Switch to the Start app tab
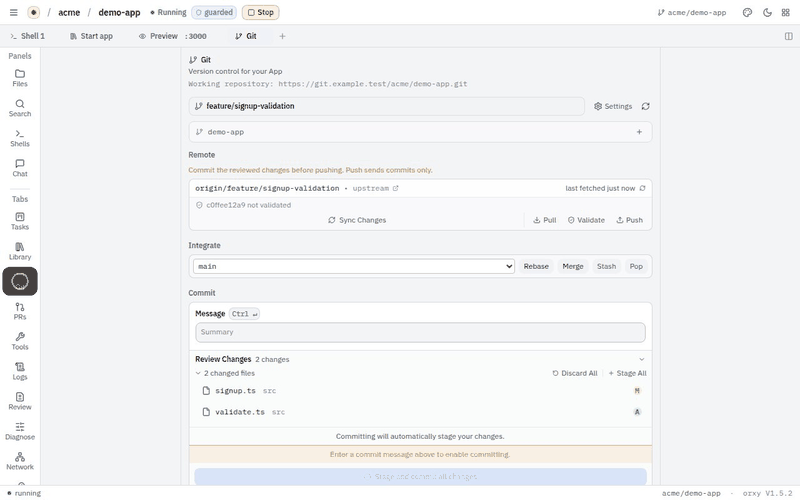 pyautogui.click(x=91, y=36)
